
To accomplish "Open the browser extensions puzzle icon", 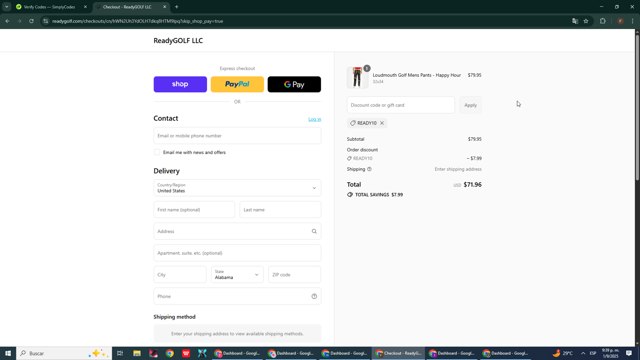I will [603, 21].
